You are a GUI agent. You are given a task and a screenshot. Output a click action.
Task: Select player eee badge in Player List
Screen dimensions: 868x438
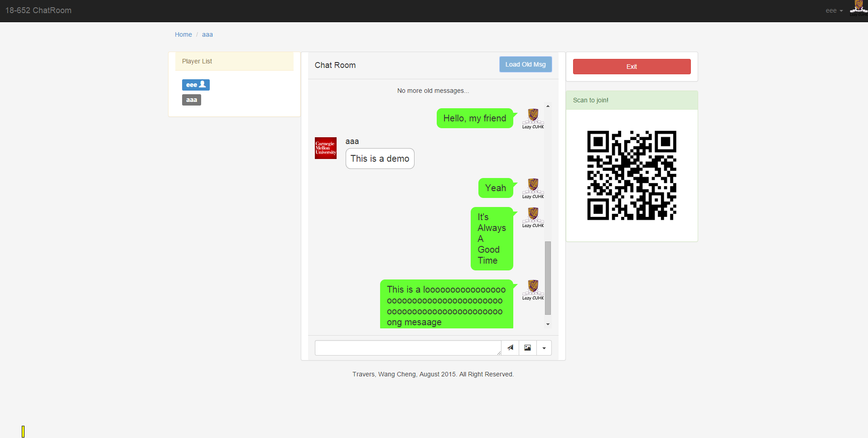(196, 85)
